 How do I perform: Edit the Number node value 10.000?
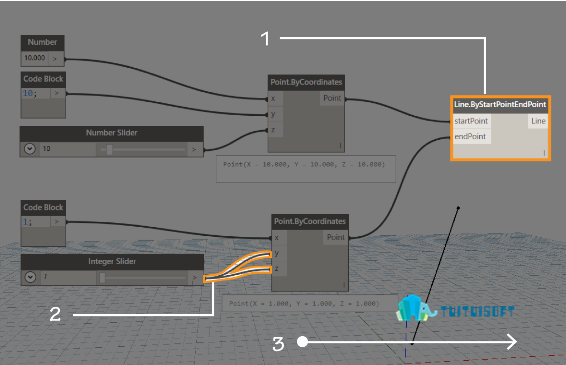(x=35, y=58)
